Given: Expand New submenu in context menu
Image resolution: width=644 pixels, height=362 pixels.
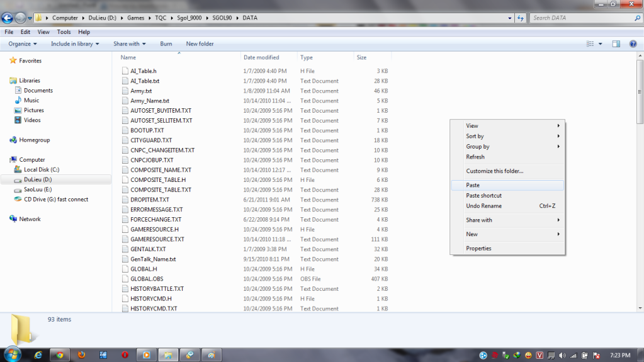Looking at the screenshot, I should 507,234.
